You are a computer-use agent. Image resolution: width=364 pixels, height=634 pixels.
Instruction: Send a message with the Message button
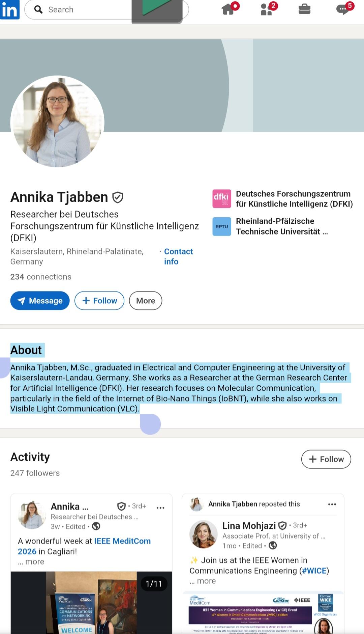tap(40, 301)
